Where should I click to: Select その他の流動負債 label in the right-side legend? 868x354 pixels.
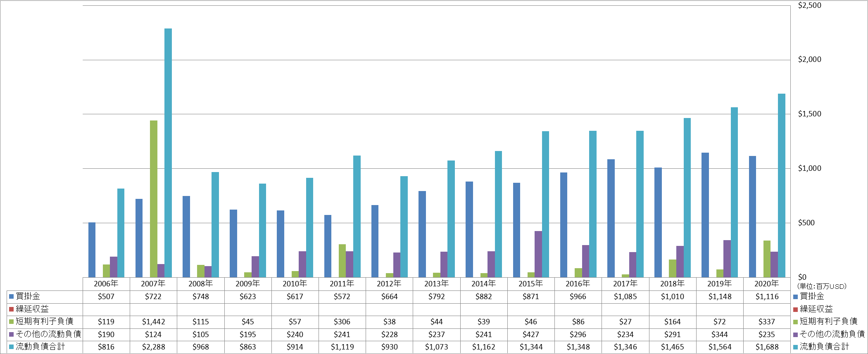tap(832, 334)
